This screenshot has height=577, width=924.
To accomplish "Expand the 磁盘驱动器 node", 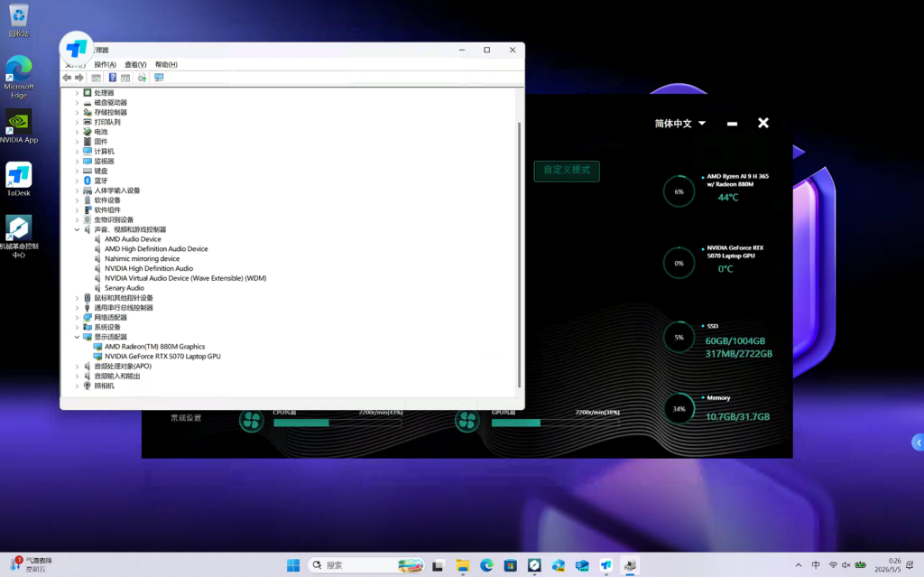I will [77, 103].
